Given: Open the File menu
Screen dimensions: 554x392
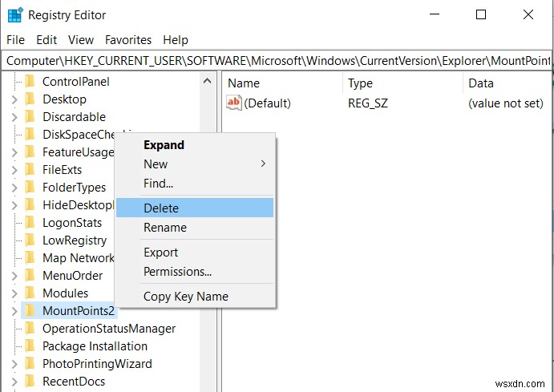Looking at the screenshot, I should 15,40.
